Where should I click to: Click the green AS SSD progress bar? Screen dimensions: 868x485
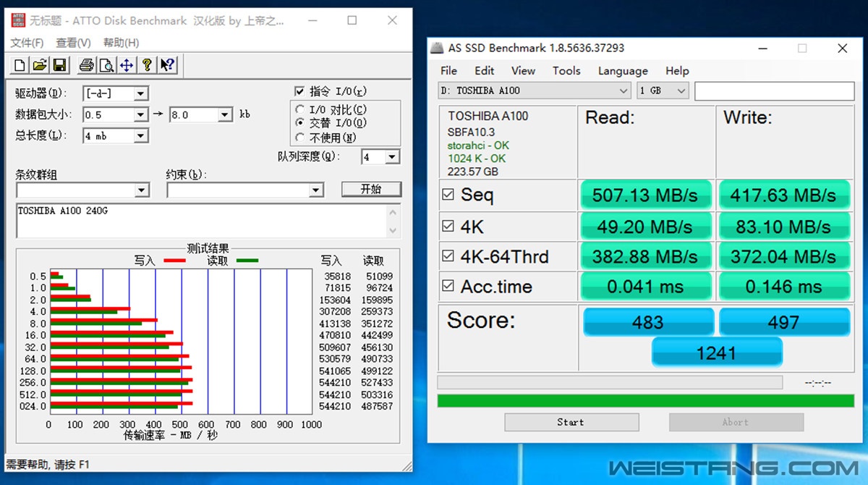tap(646, 400)
